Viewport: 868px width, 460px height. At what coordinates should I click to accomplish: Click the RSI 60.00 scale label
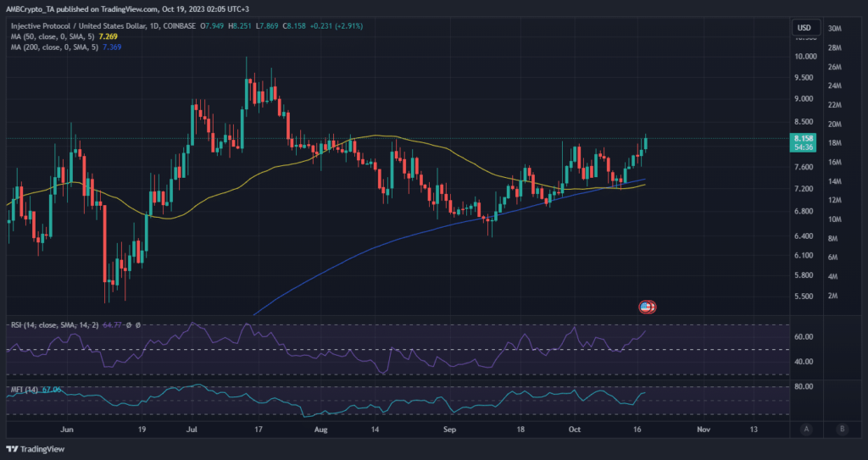coord(804,336)
